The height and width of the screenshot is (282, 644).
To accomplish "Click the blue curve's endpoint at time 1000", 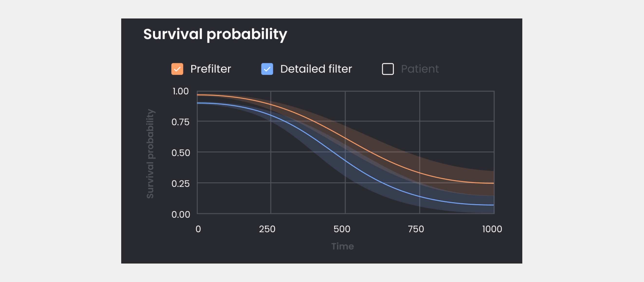I will 494,205.
